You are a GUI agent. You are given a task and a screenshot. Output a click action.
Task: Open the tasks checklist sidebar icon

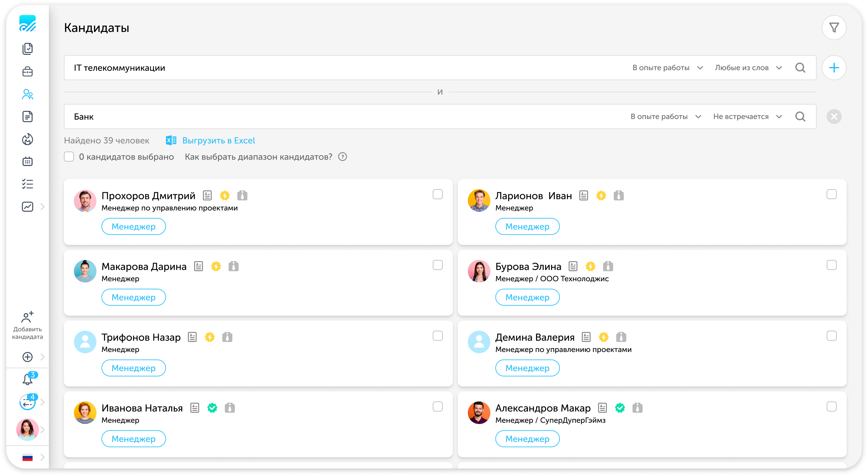tap(28, 49)
